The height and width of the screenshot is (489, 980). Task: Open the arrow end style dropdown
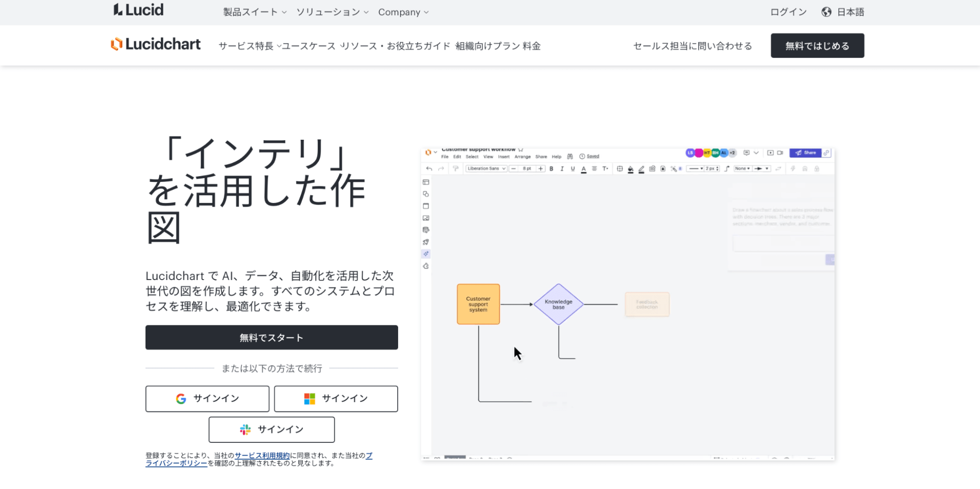[761, 169]
